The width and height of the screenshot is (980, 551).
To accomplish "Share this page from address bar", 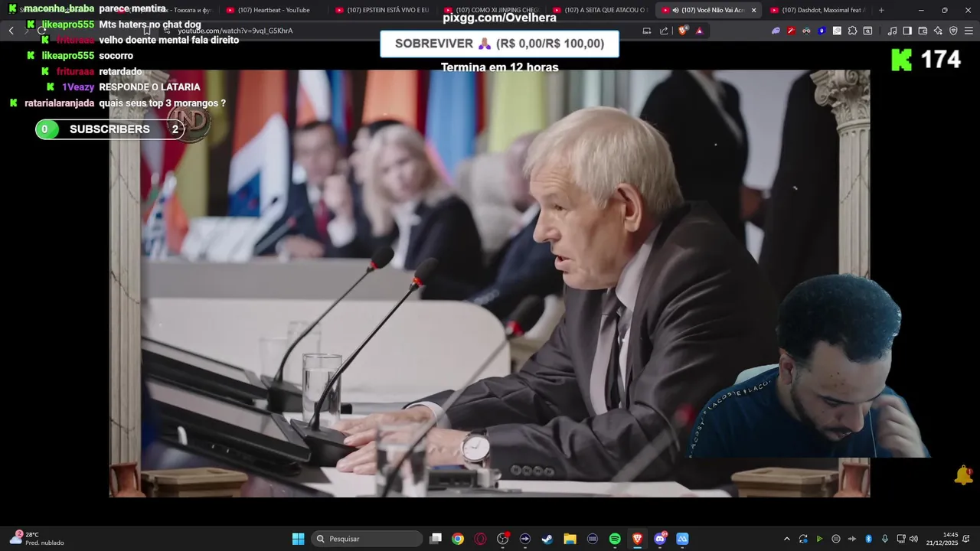I will tap(664, 31).
